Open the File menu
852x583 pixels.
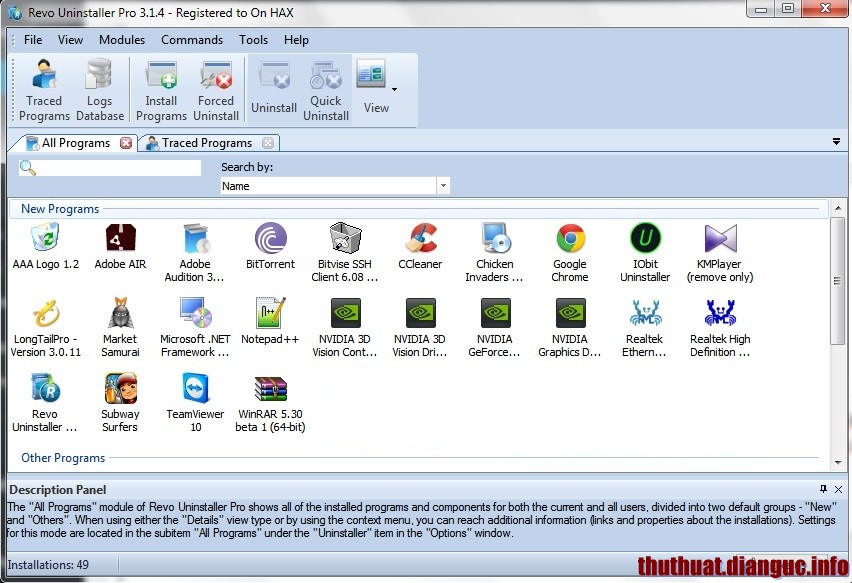(33, 40)
